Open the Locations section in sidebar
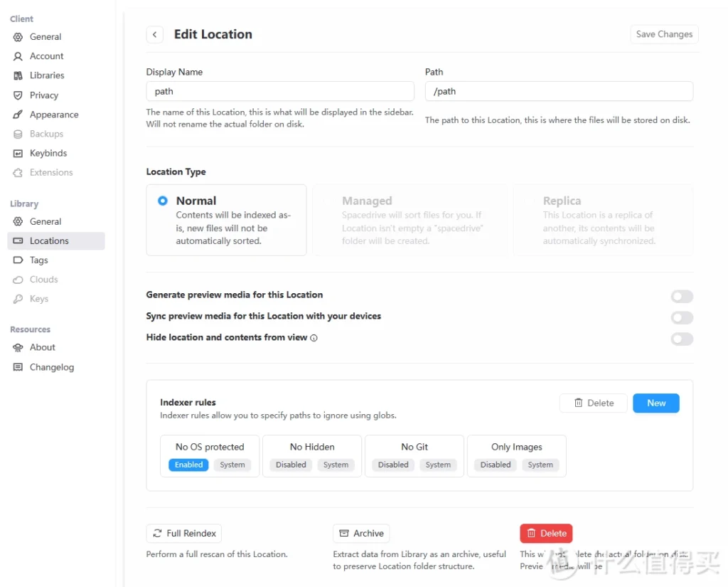Image resolution: width=728 pixels, height=587 pixels. point(48,241)
